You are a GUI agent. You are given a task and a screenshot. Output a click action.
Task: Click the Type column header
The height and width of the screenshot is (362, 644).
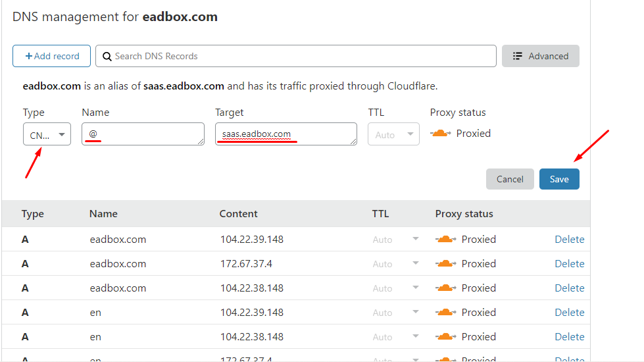[x=32, y=214]
